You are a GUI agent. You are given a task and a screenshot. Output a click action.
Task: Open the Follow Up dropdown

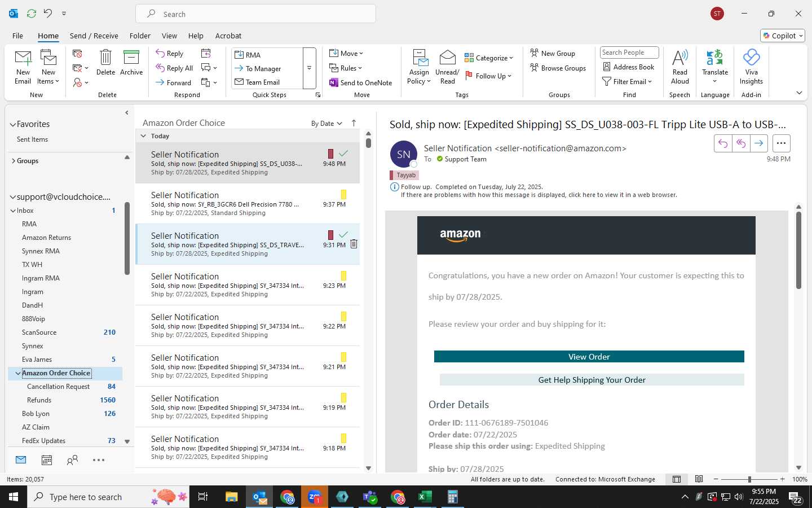[x=488, y=76]
